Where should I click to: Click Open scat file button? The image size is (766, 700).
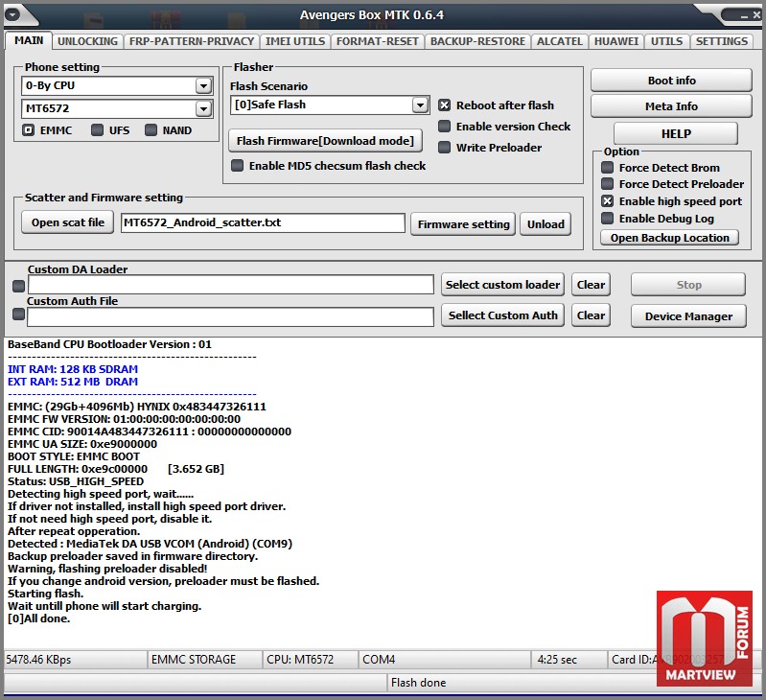[x=68, y=222]
